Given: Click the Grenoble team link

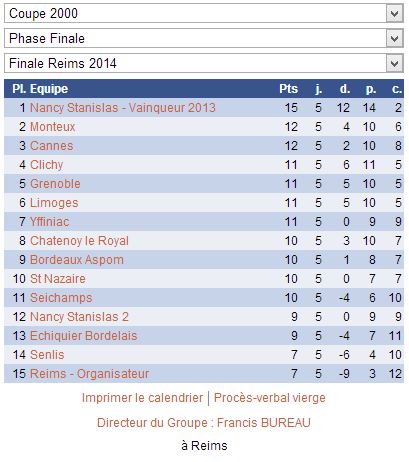Looking at the screenshot, I should coord(55,184).
